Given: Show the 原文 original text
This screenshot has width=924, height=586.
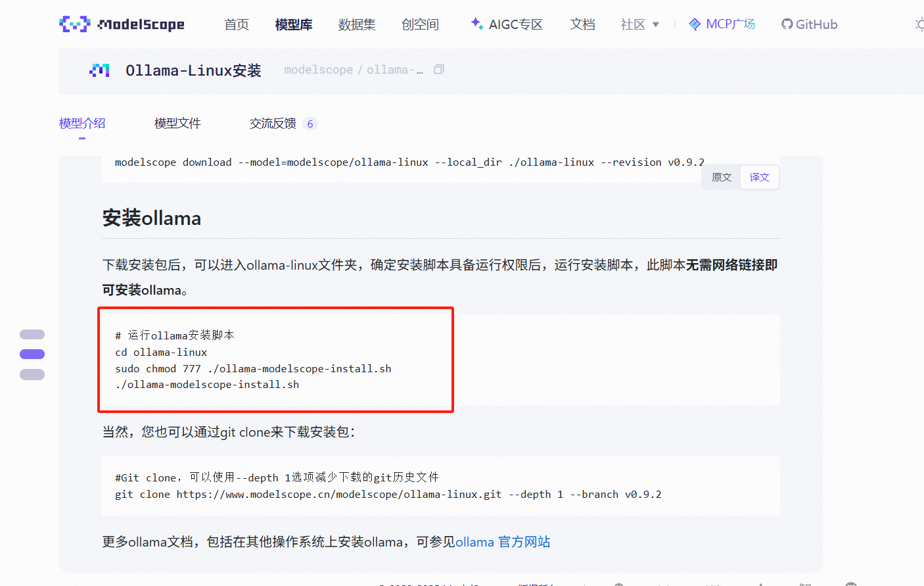Looking at the screenshot, I should 722,177.
